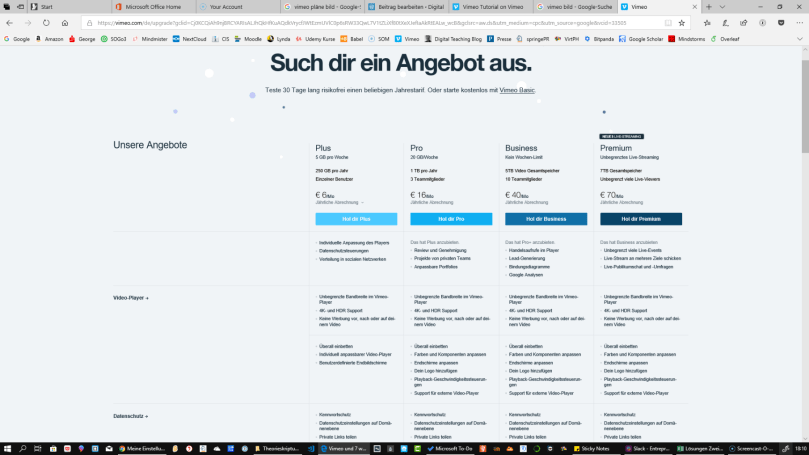Viewport: 809px width, 455px height.
Task: Close the Vimeo tab
Action: point(694,7)
